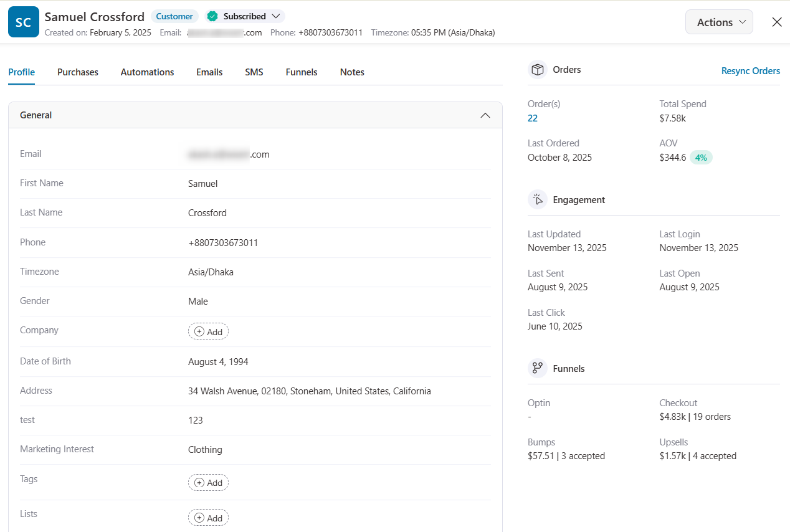The width and height of the screenshot is (790, 532).
Task: Click the customer's email field in General
Action: pyautogui.click(x=228, y=154)
